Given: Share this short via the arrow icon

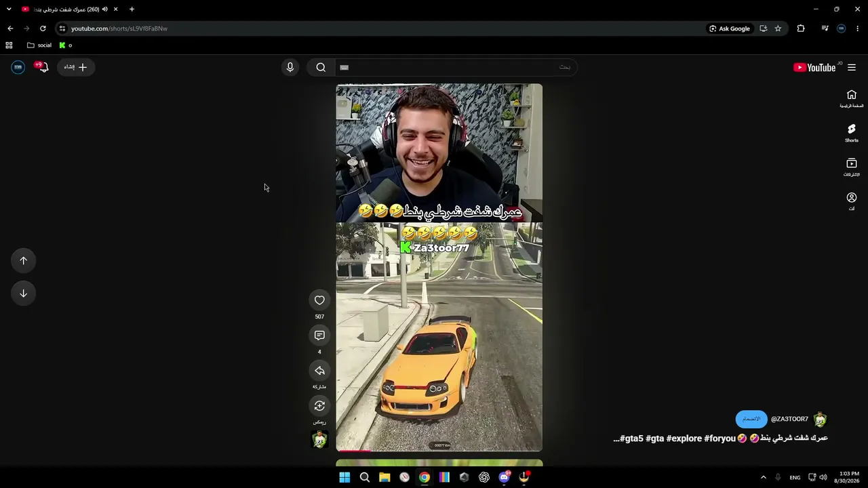Looking at the screenshot, I should [x=319, y=371].
